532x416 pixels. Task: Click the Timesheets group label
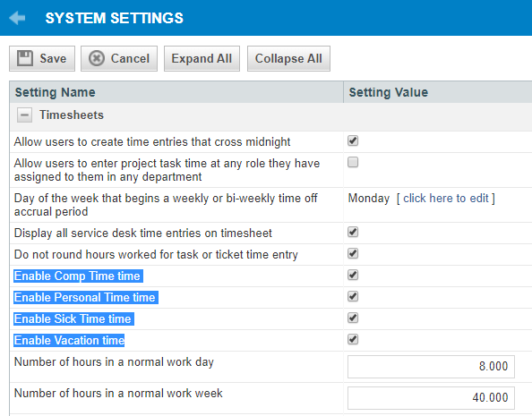[x=72, y=115]
